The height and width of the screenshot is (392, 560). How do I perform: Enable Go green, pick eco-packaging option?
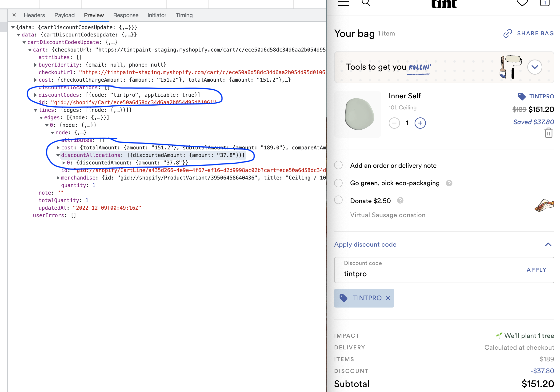[338, 183]
